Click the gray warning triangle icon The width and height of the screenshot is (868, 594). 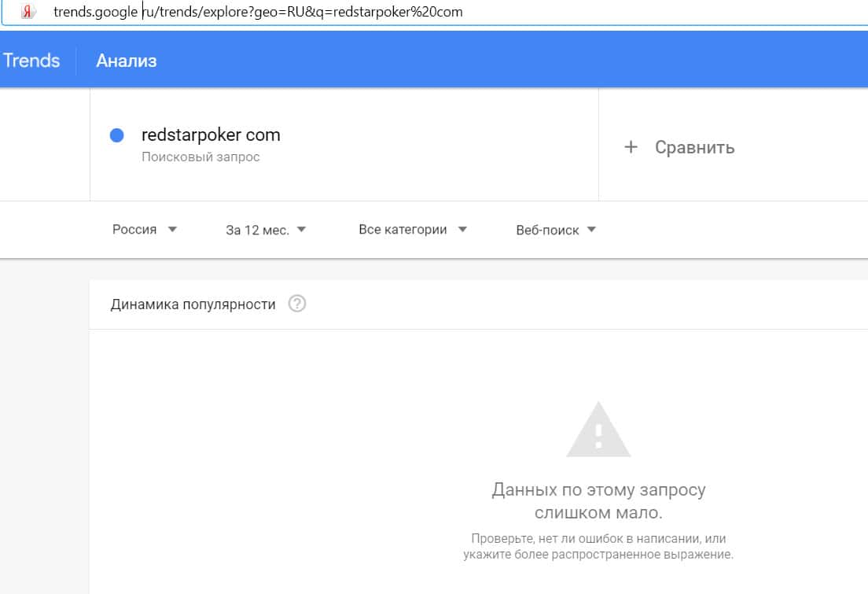coord(598,430)
